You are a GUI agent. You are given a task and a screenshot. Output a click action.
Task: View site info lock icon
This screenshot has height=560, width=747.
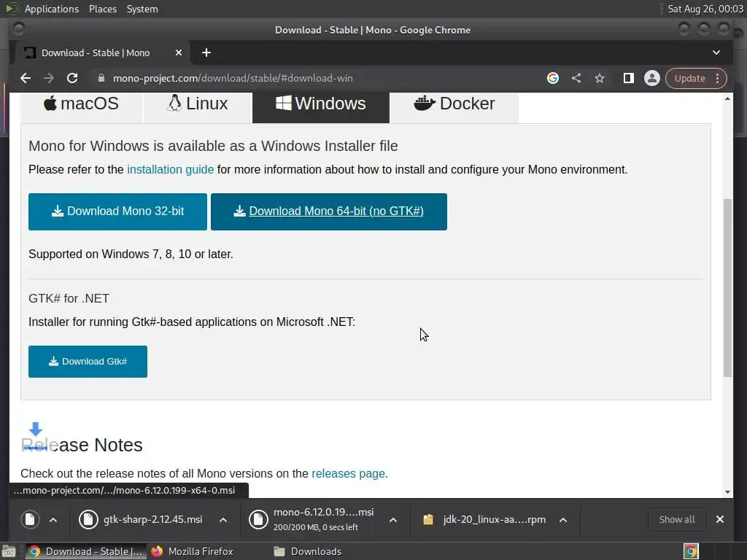[x=101, y=78]
